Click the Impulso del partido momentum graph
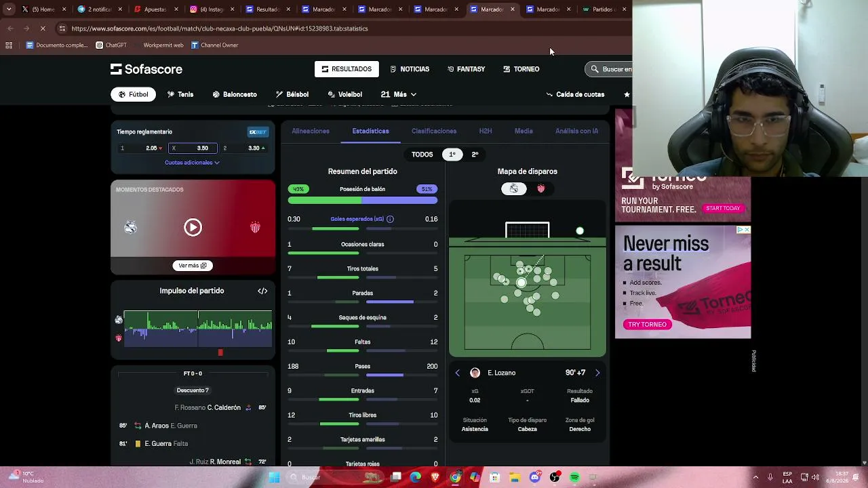 click(x=197, y=329)
